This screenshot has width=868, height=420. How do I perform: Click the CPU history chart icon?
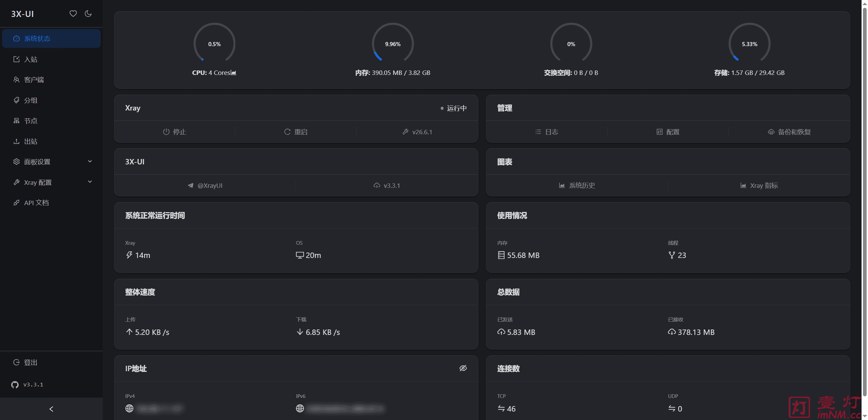point(234,73)
